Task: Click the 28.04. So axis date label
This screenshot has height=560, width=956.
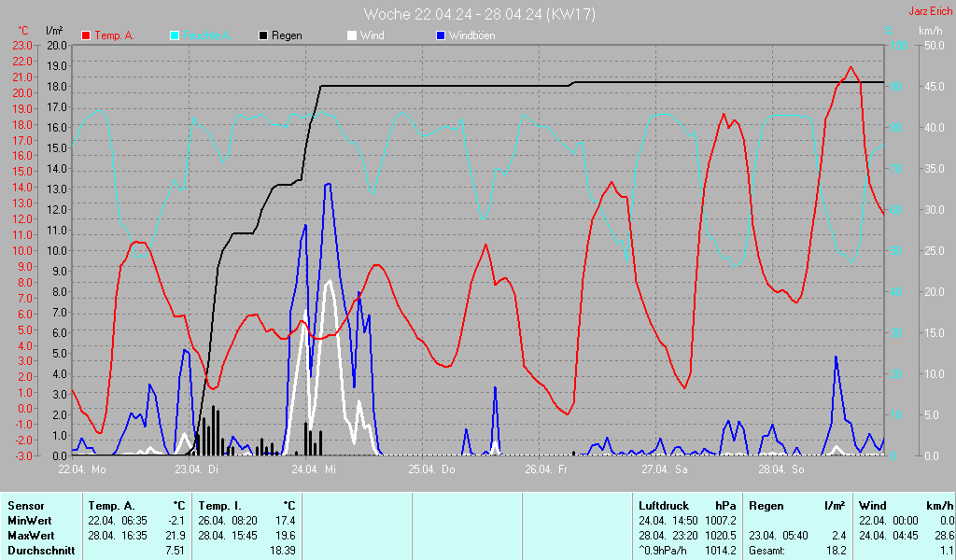Action: click(781, 469)
